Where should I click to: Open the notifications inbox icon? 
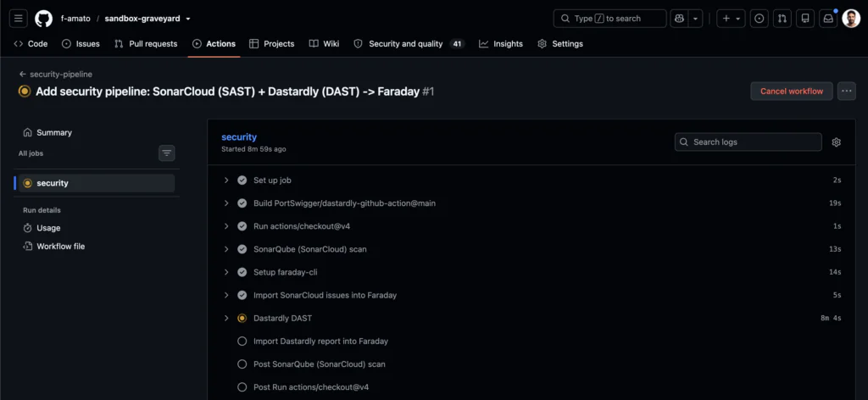(828, 19)
